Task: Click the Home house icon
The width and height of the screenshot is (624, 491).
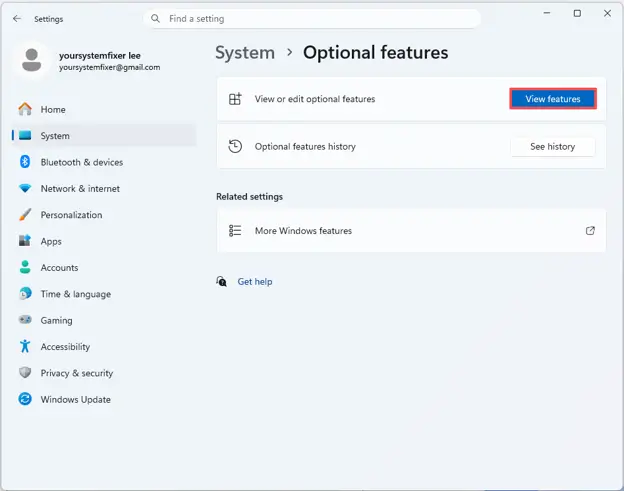Action: 25,109
